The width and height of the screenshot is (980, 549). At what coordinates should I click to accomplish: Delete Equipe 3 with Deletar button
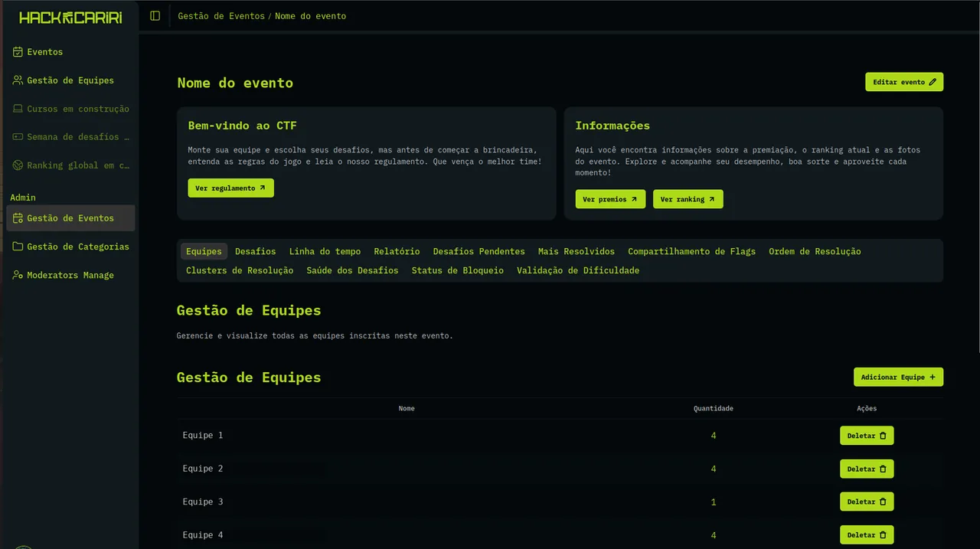click(x=867, y=502)
